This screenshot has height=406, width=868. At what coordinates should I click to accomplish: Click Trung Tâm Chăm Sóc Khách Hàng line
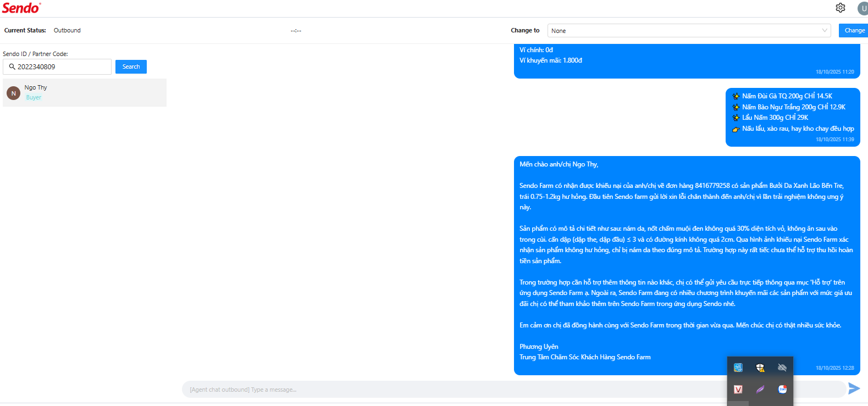(x=585, y=357)
